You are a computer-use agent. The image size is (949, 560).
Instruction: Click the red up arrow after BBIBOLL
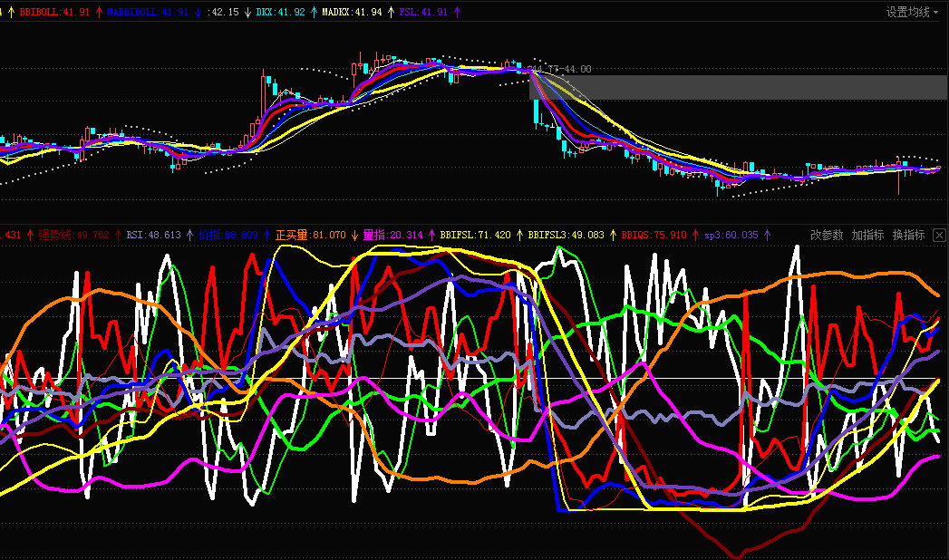tap(99, 12)
